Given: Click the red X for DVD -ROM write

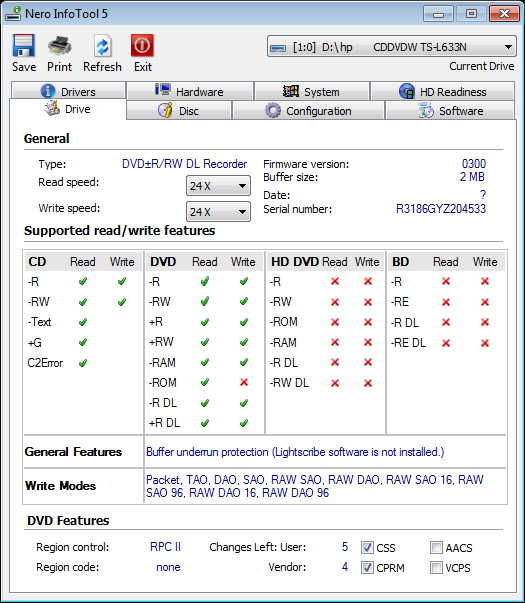Looking at the screenshot, I should tap(244, 382).
